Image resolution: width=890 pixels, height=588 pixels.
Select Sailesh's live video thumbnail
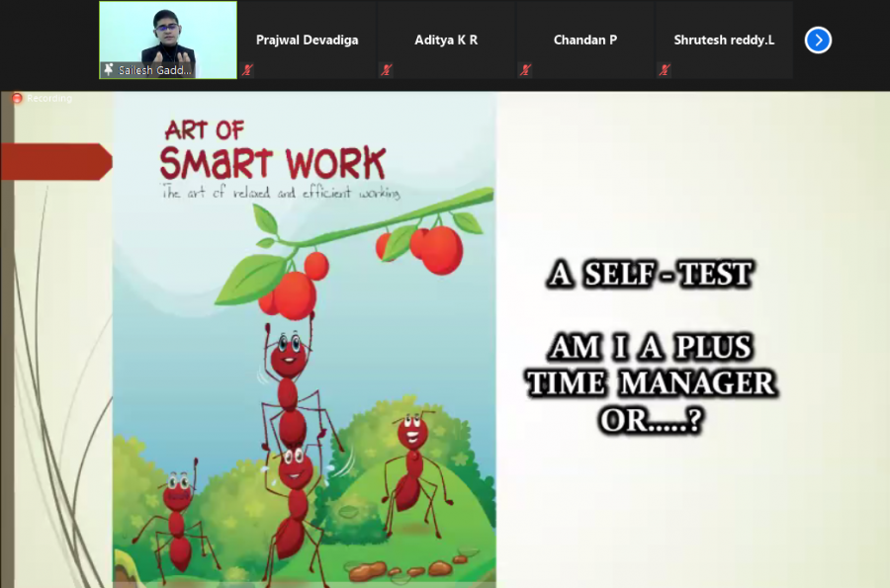(168, 35)
